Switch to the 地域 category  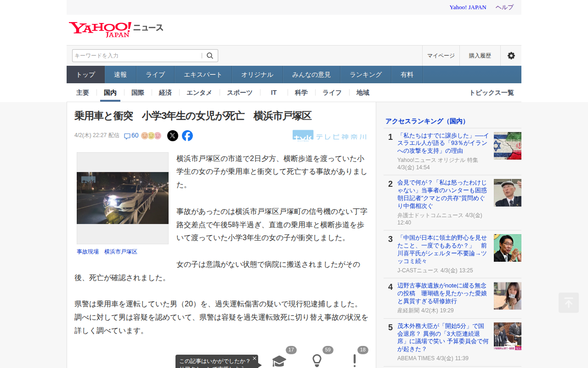[x=363, y=92]
